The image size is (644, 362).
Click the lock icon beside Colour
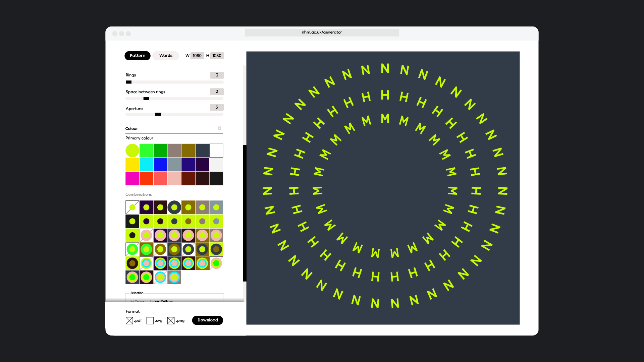pyautogui.click(x=219, y=128)
